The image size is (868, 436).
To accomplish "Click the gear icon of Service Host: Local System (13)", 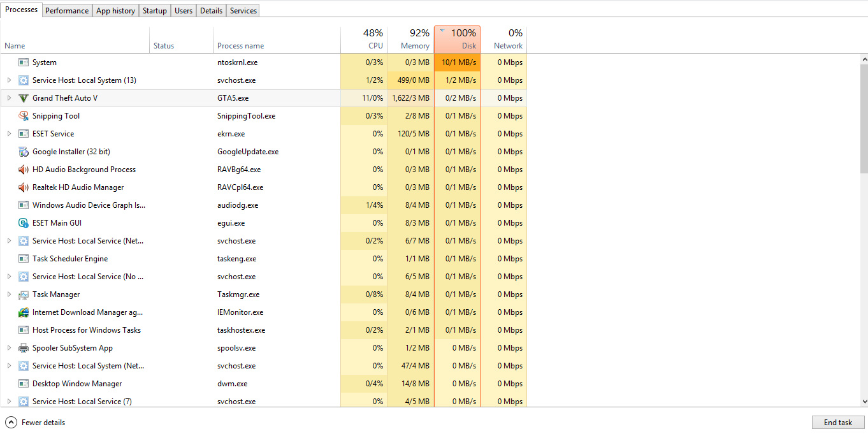I will pos(24,80).
